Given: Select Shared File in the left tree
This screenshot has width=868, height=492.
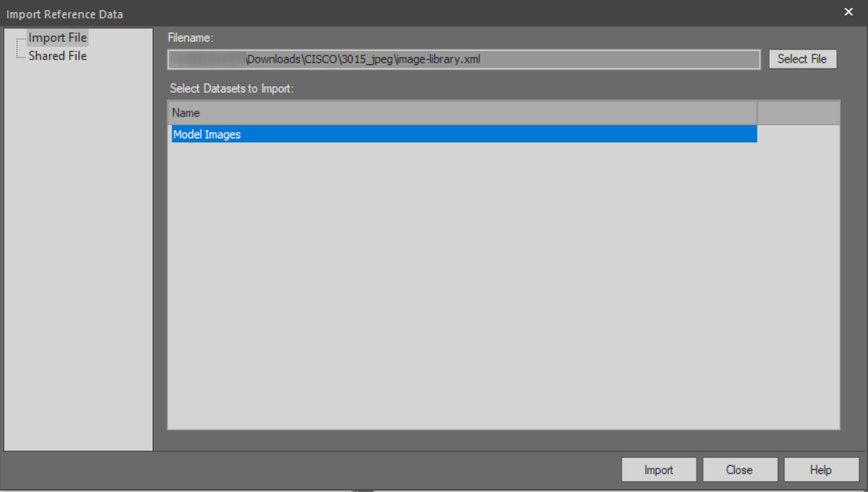Looking at the screenshot, I should [x=57, y=56].
